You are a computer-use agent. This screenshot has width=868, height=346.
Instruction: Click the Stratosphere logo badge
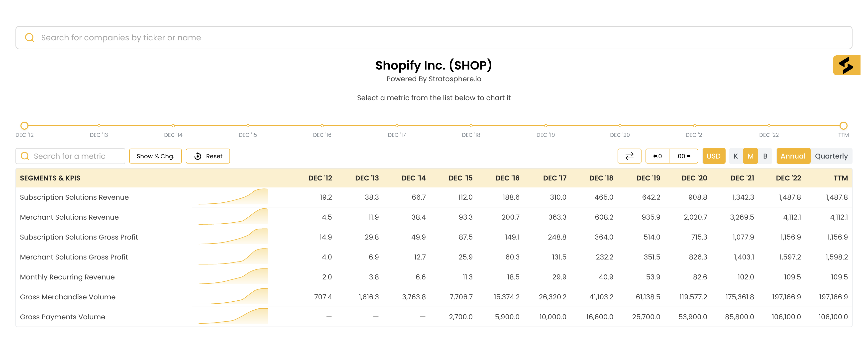click(x=846, y=65)
